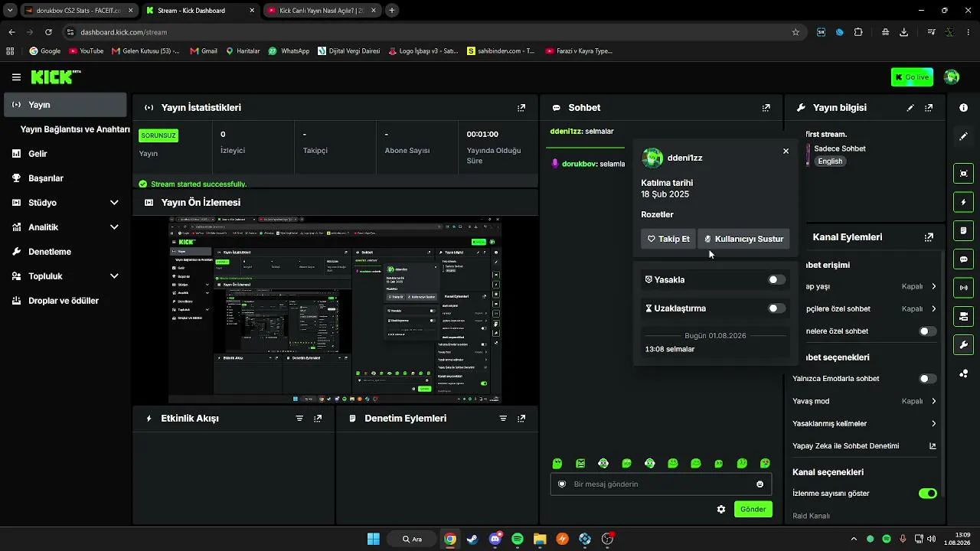Pop out the Yayın bilgisi panel

929,108
